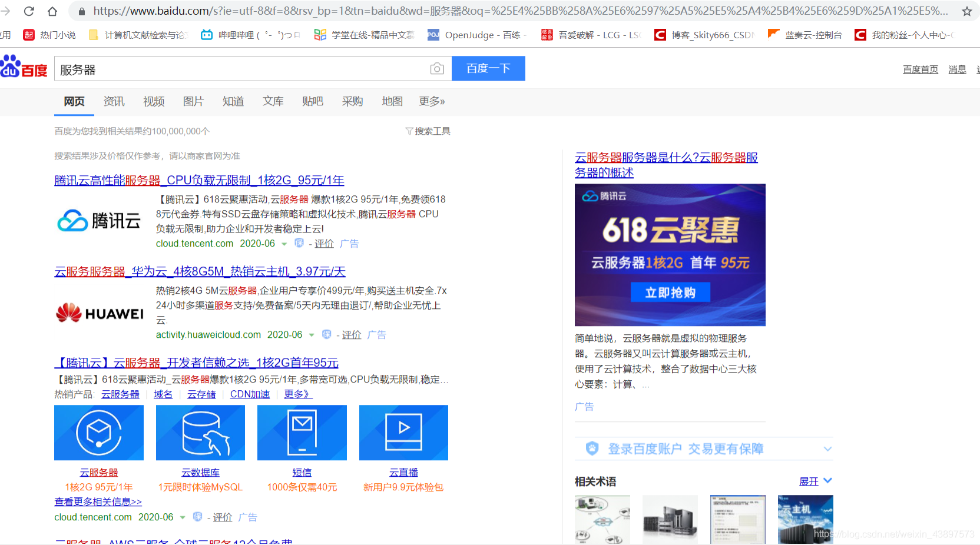Open the 学堂在线 bookmark

[364, 35]
